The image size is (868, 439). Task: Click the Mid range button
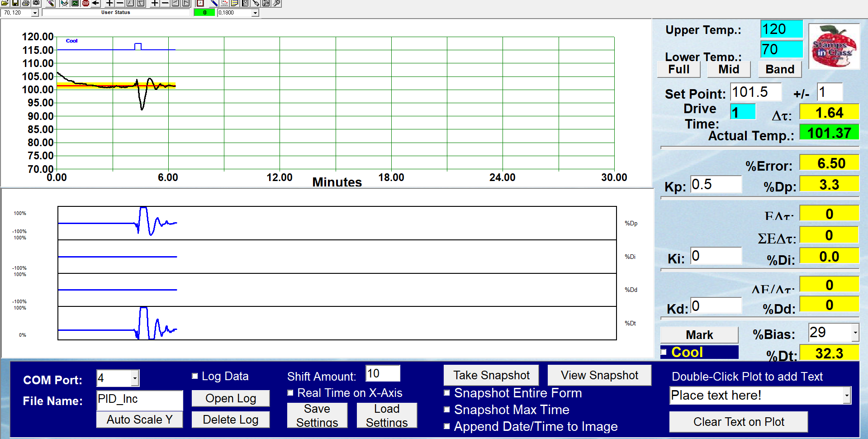729,69
